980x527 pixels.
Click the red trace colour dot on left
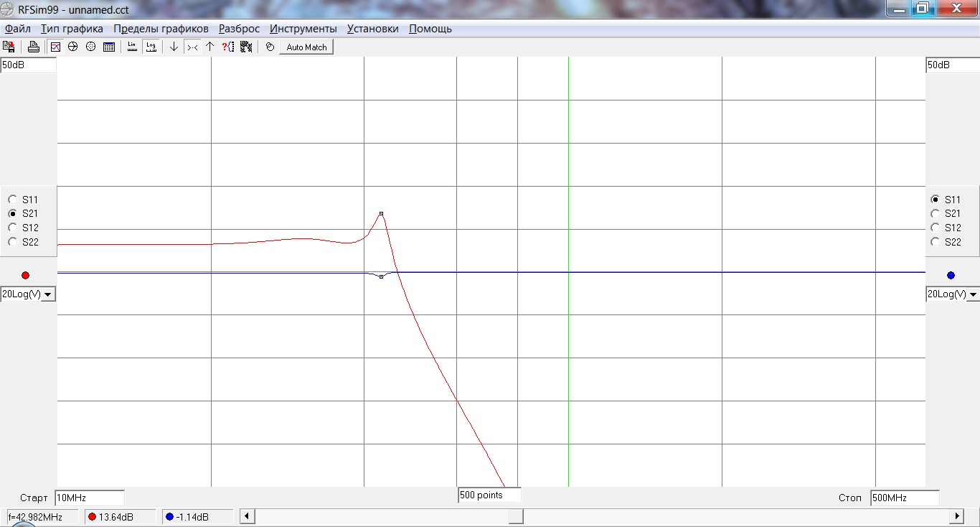point(26,275)
